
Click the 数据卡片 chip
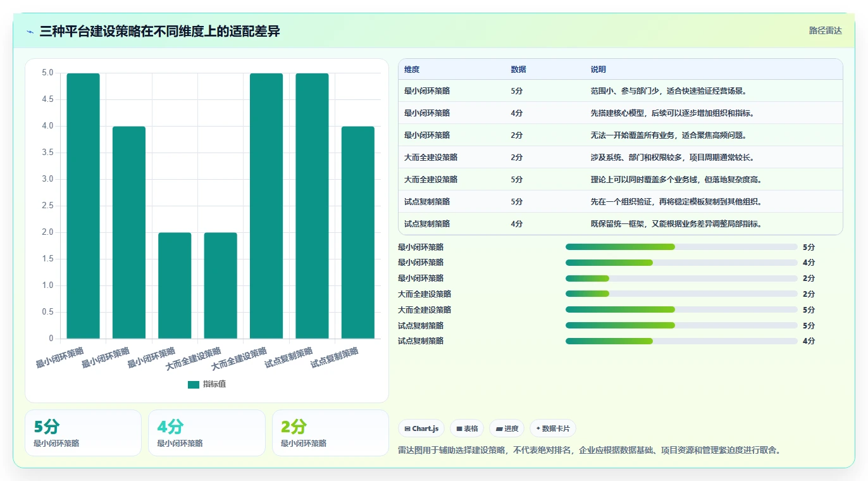(x=553, y=428)
